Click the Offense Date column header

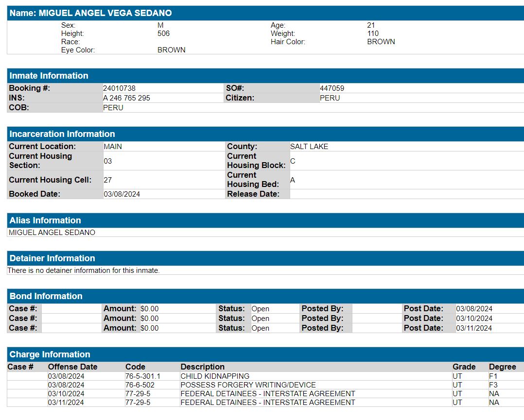[x=72, y=367]
